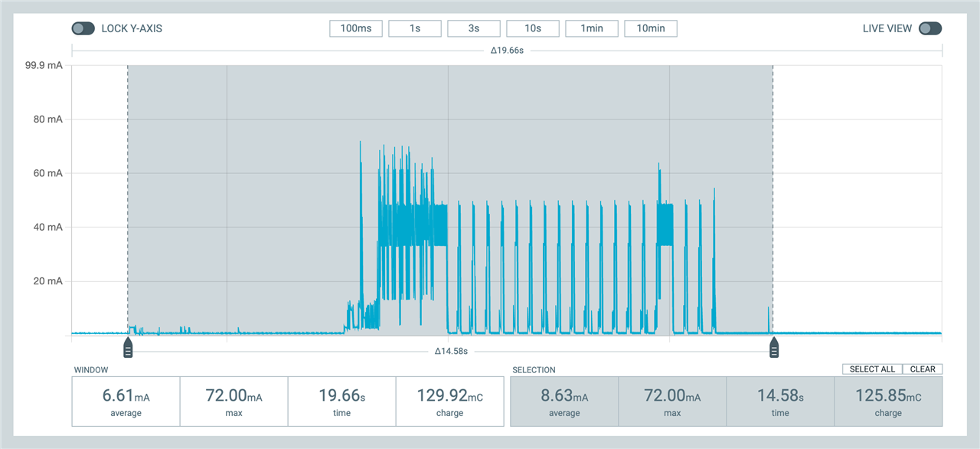Click the selection average 8.63 mA box
Viewport: 980px width, 449px height.
tap(564, 401)
